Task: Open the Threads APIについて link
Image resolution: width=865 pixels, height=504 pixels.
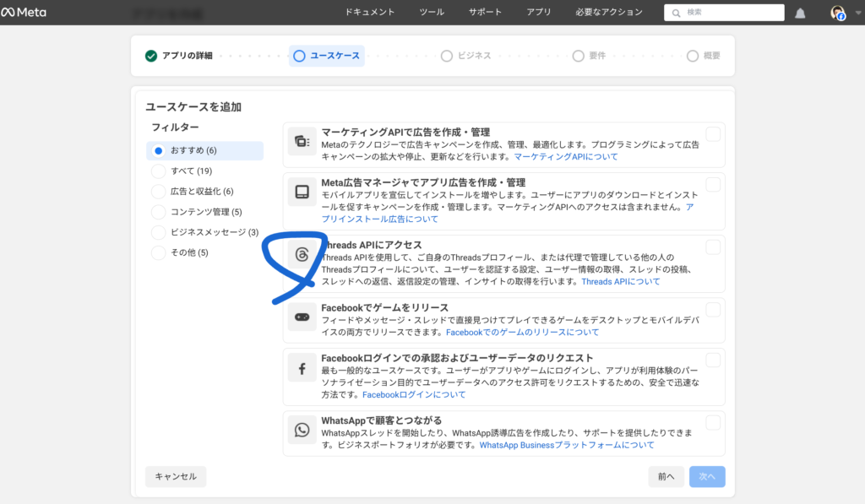Action: [621, 282]
